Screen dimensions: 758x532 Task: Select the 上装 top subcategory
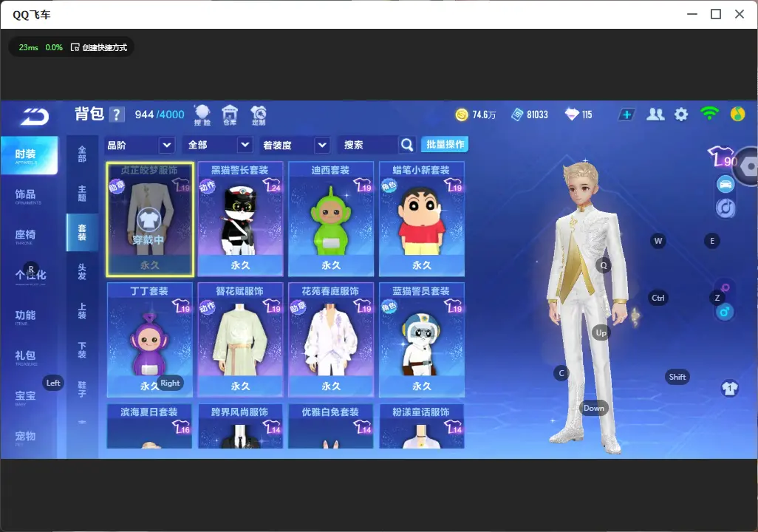(82, 310)
